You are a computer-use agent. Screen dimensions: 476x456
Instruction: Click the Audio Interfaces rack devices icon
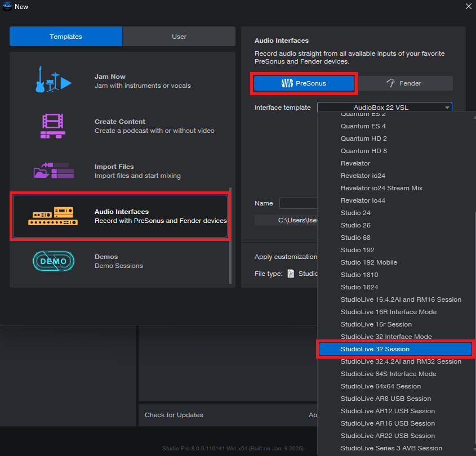click(53, 216)
